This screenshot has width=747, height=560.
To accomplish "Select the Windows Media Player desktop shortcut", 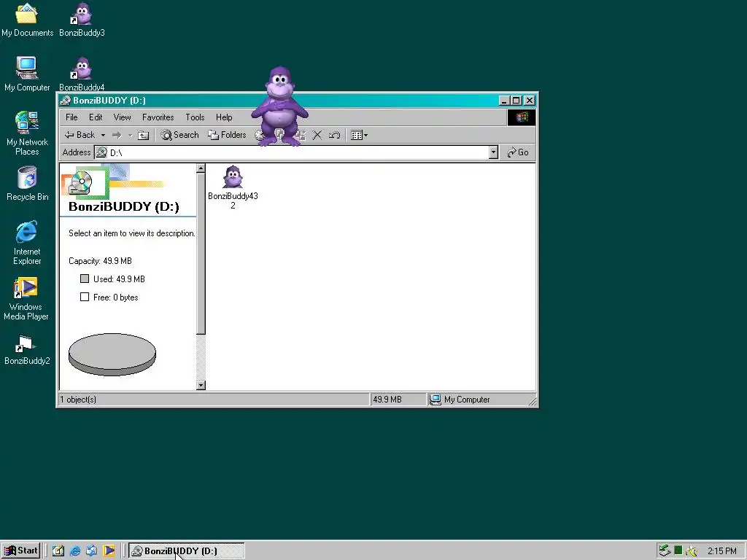I will (26, 298).
